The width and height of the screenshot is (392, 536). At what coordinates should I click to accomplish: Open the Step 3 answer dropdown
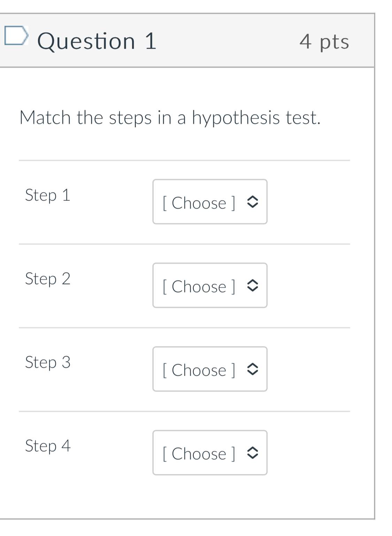210,369
